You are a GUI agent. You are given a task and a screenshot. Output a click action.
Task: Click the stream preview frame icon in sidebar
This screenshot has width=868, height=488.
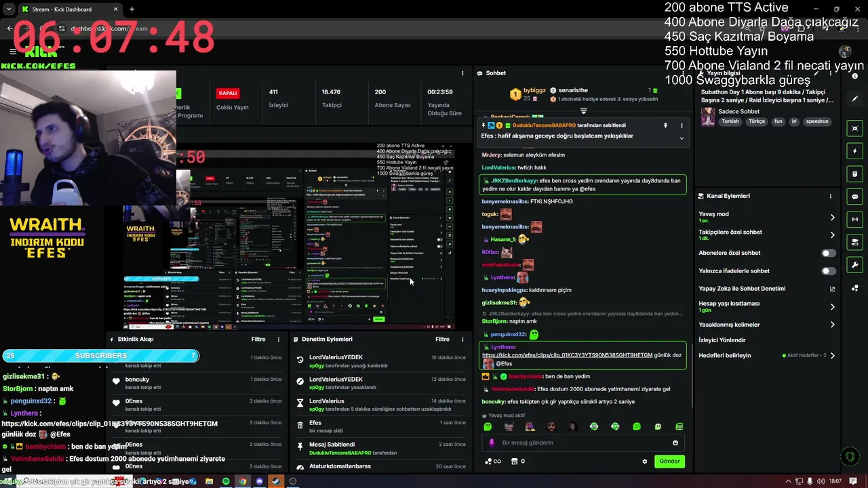click(854, 128)
